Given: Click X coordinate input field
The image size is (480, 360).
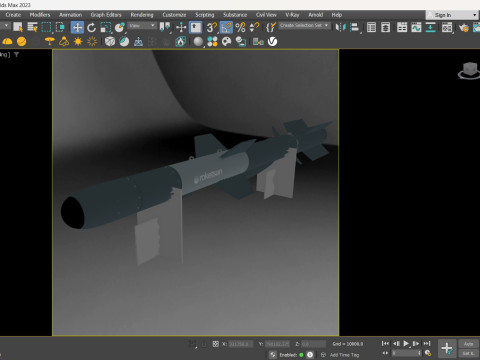Looking at the screenshot, I should pos(241,344).
